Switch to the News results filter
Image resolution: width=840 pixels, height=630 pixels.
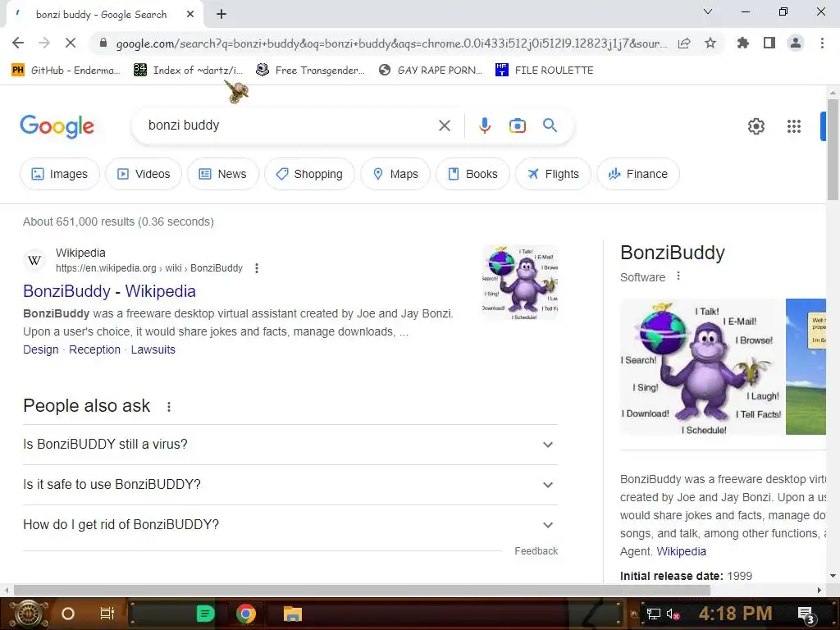coord(223,174)
